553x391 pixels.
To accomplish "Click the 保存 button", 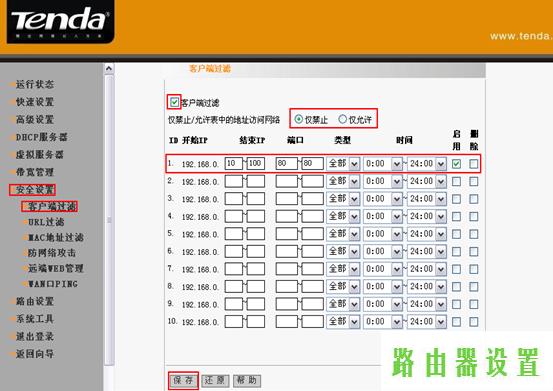I will point(183,380).
